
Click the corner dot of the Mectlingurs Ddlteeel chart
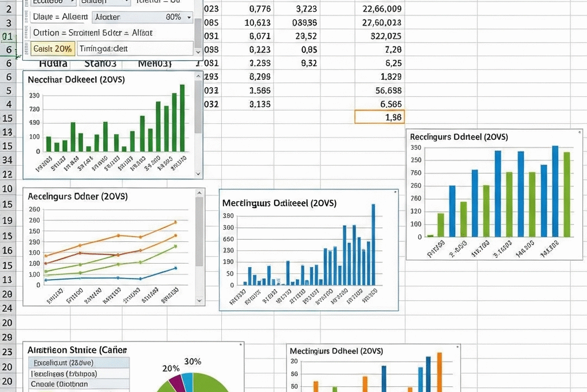pyautogui.click(x=396, y=192)
